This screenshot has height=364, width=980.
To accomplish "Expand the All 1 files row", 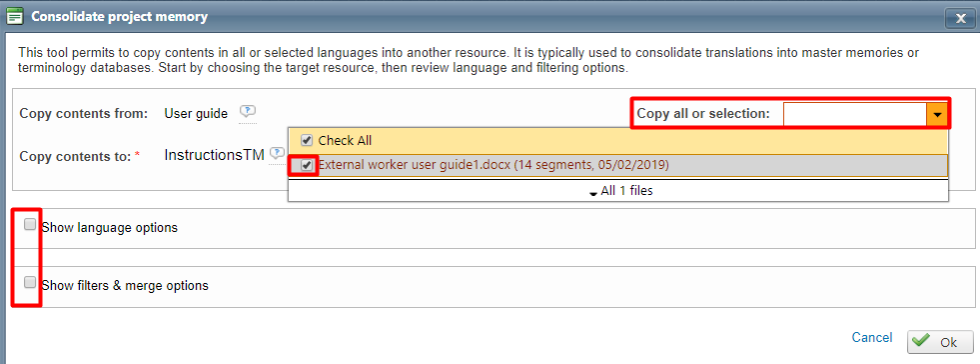I will click(x=618, y=191).
